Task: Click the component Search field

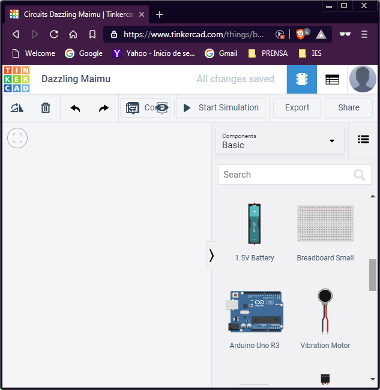Action: [x=295, y=175]
